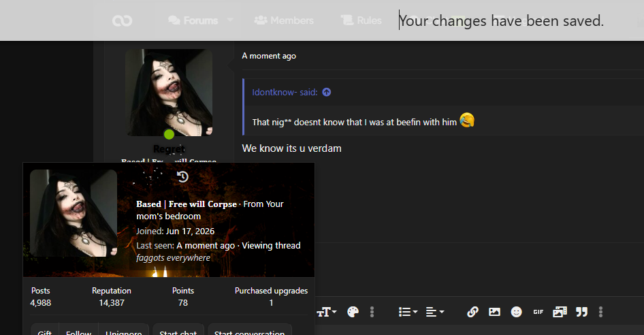Open the Idontknow- said quote link
The image size is (644, 335).
[285, 92]
